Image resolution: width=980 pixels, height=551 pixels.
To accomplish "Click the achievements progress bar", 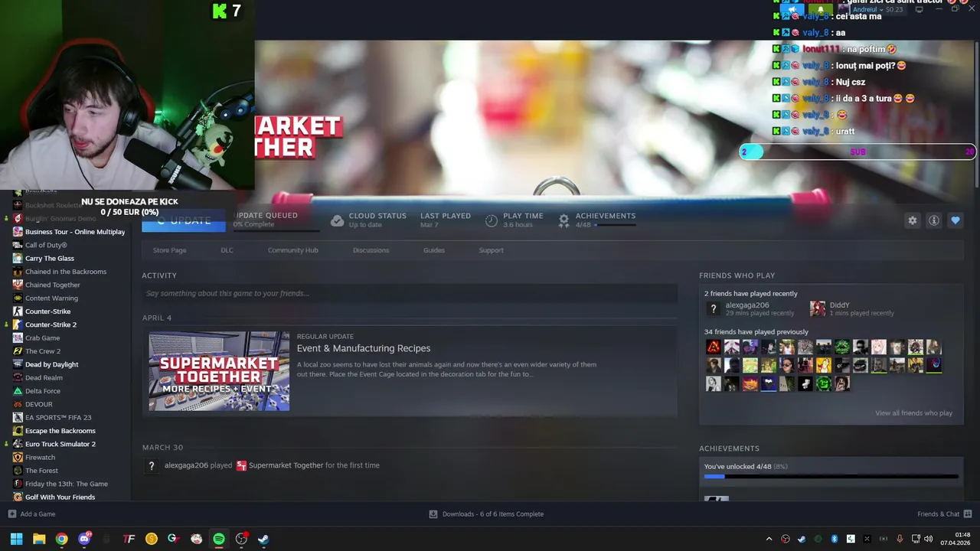I will (831, 477).
